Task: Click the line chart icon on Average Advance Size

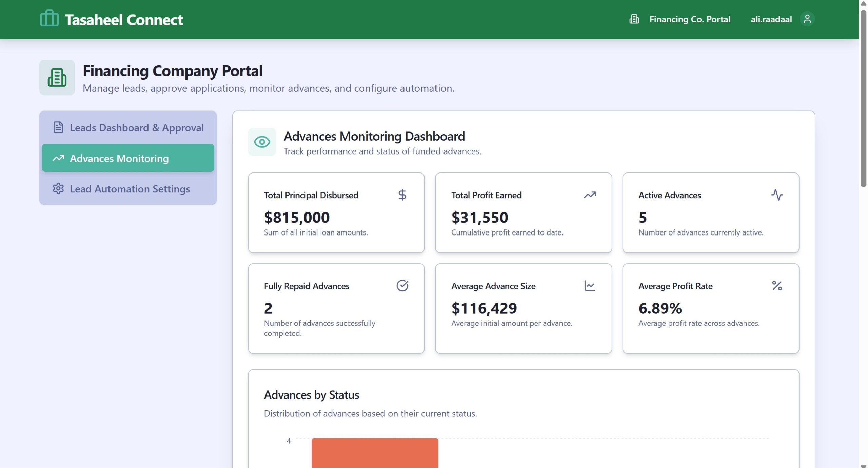Action: (x=590, y=286)
